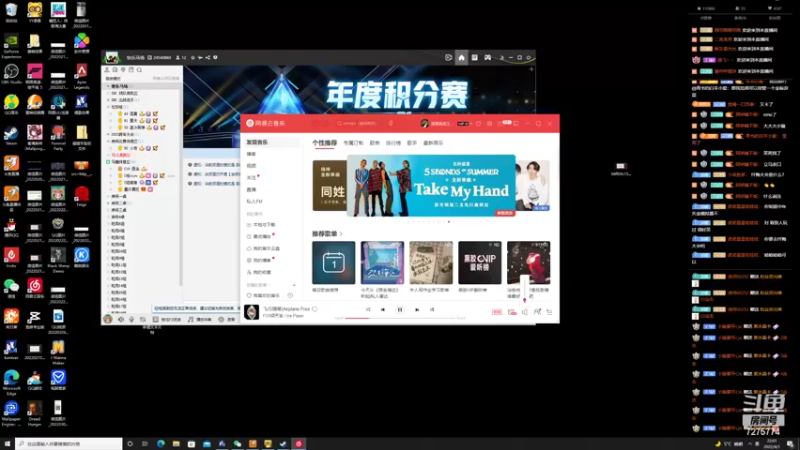
Task: Open the NetEase user profile avatar
Action: click(424, 123)
